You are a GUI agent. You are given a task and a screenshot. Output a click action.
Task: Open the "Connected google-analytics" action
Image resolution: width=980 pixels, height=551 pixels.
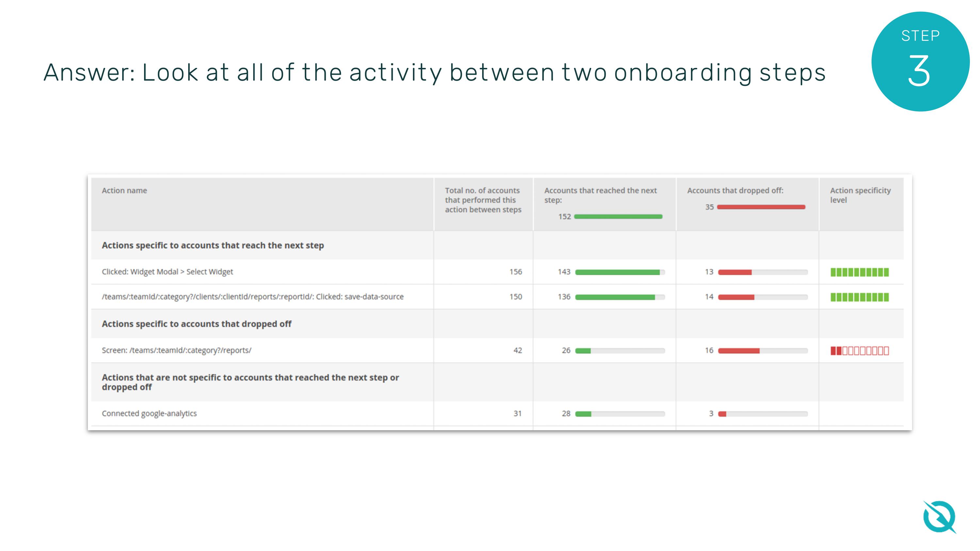tap(149, 413)
